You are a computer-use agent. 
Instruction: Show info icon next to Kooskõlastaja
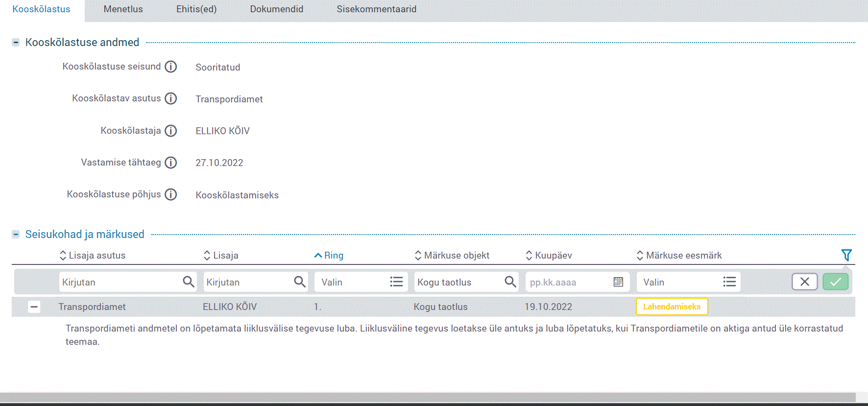170,131
